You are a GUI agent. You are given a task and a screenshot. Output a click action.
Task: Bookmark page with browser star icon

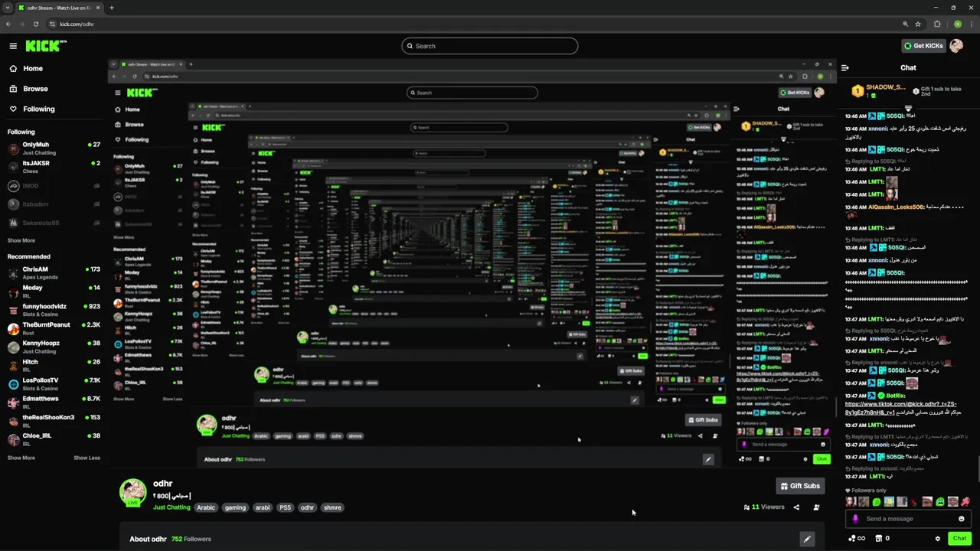918,24
